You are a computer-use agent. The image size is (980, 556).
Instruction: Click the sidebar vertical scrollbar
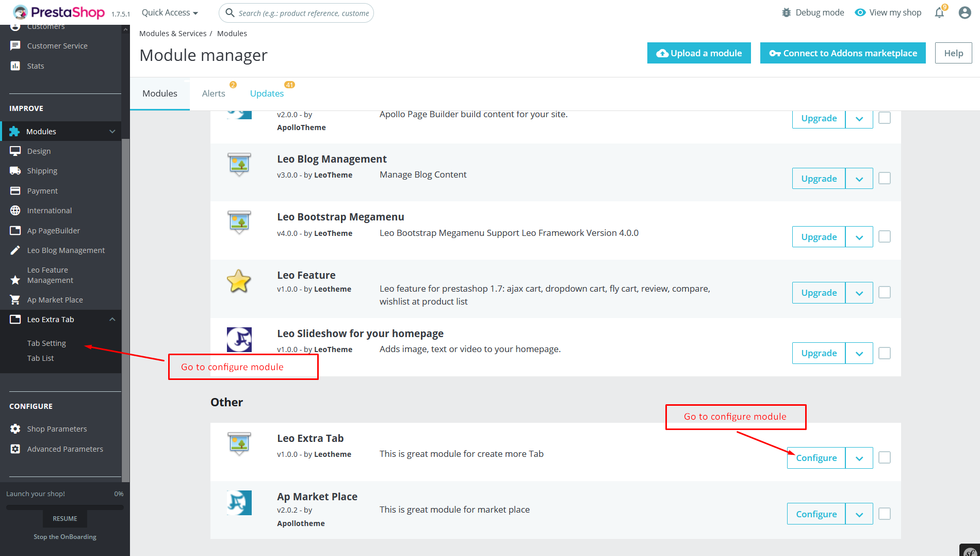[x=125, y=310]
